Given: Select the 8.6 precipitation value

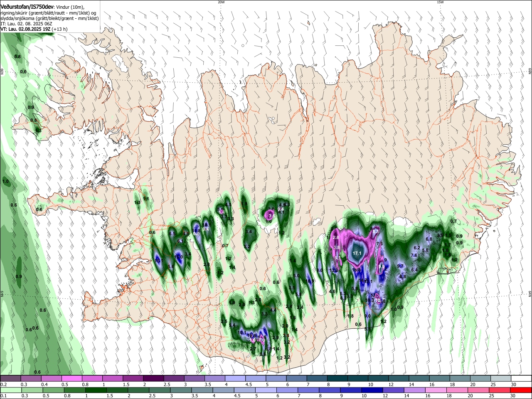Looking at the screenshot, I should 263,354.
